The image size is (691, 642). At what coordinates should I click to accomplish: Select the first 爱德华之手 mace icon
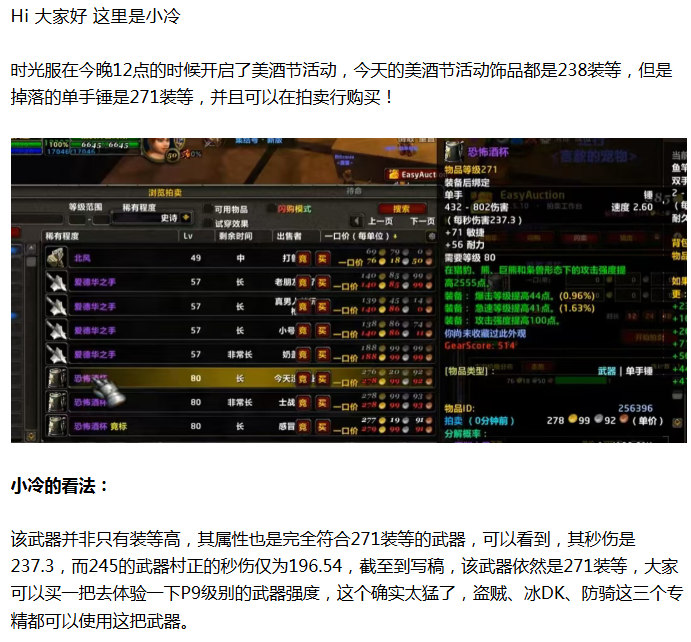pyautogui.click(x=56, y=282)
